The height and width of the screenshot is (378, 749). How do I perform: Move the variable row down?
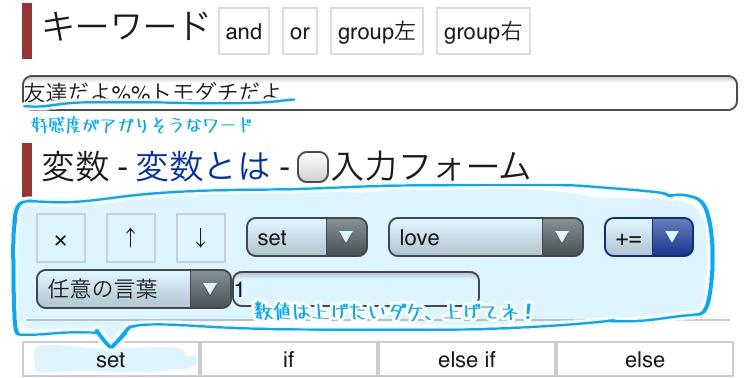click(201, 238)
